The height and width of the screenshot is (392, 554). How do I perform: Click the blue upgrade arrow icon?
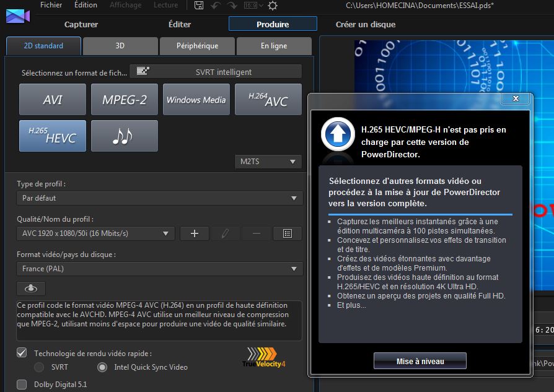tap(338, 134)
